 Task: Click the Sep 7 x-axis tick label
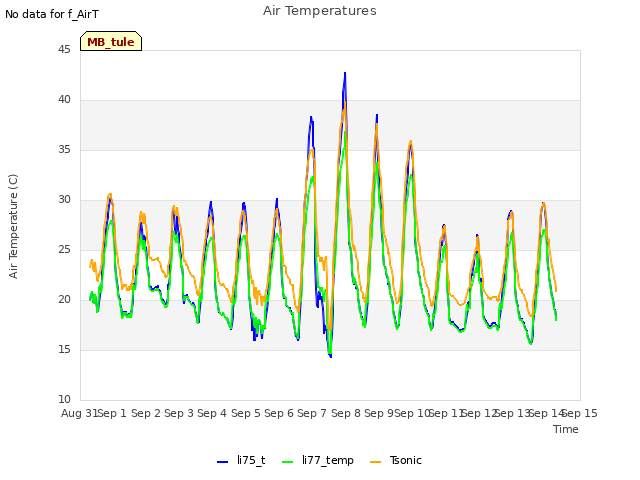coord(312,413)
